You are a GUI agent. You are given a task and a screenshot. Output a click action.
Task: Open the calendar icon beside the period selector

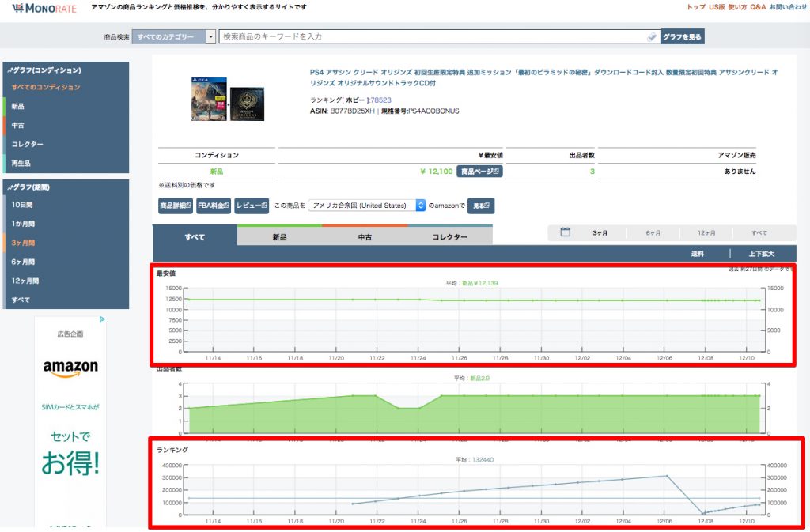tap(565, 232)
